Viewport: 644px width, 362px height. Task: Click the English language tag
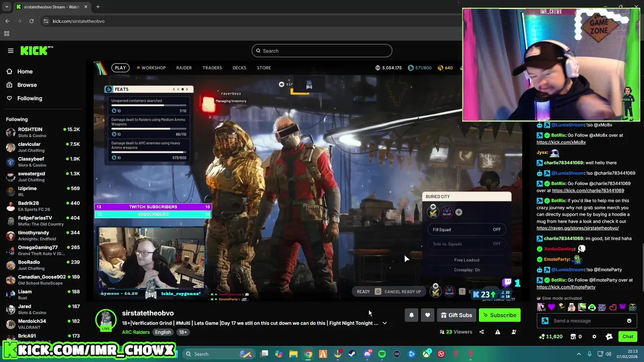click(163, 332)
